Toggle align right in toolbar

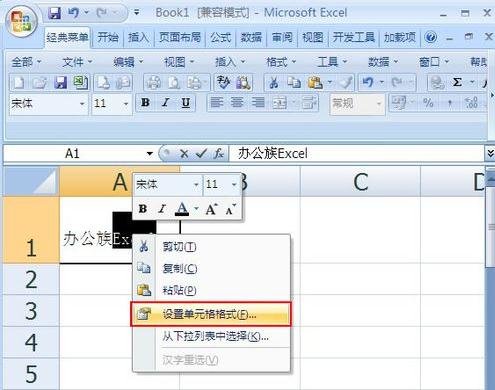[x=258, y=103]
